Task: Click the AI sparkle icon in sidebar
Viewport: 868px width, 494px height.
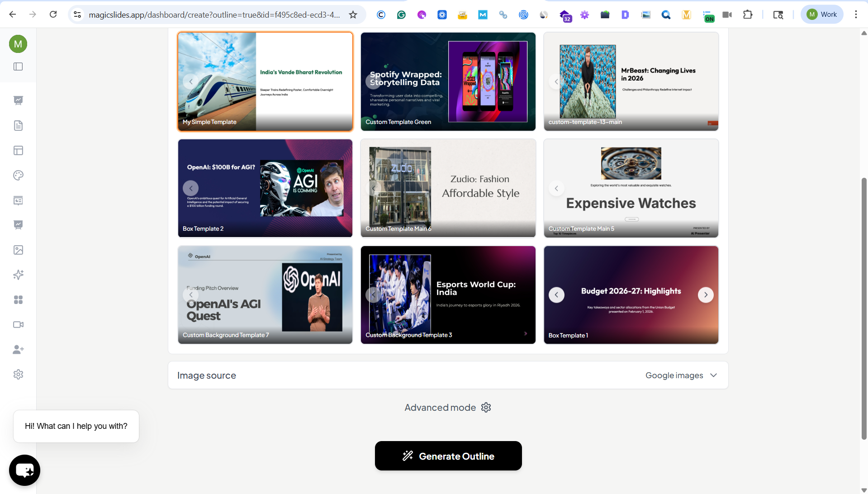Action: [x=18, y=275]
